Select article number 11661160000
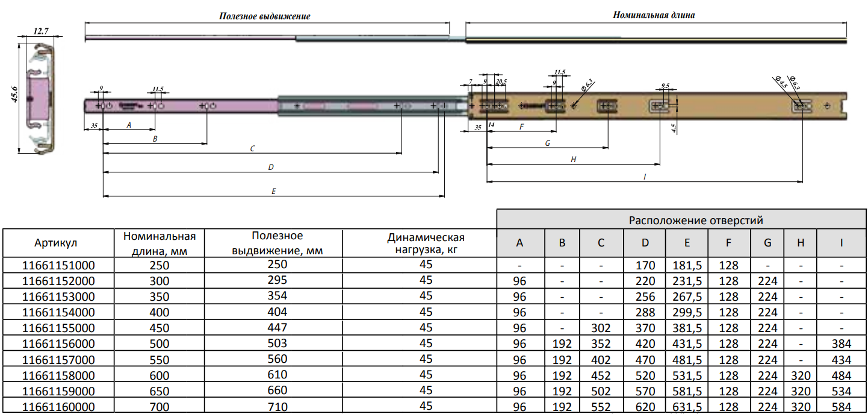 [x=58, y=407]
